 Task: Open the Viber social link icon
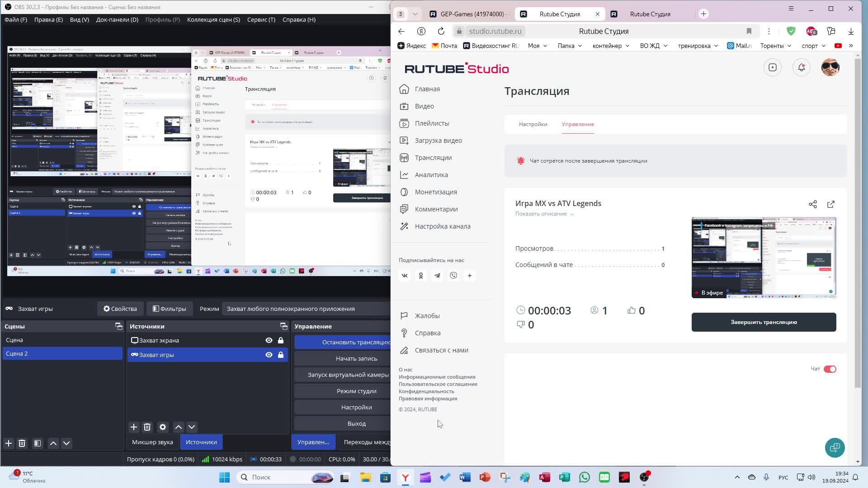pyautogui.click(x=453, y=276)
